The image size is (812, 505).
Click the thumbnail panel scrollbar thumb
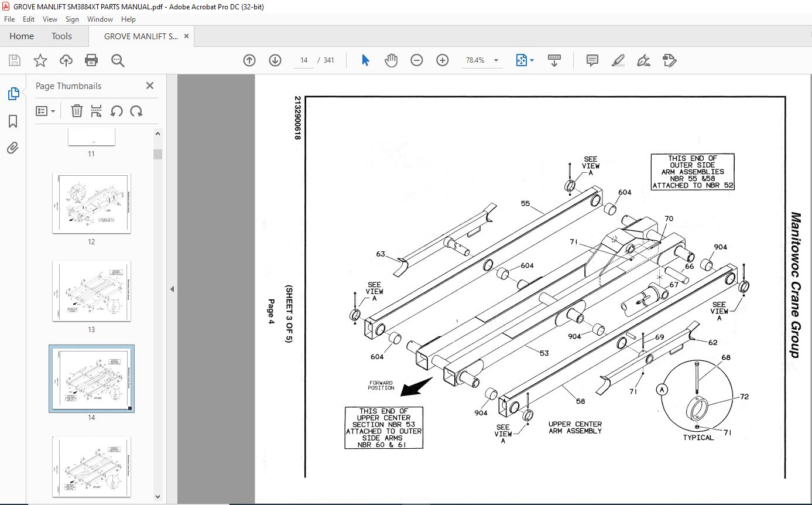(158, 154)
